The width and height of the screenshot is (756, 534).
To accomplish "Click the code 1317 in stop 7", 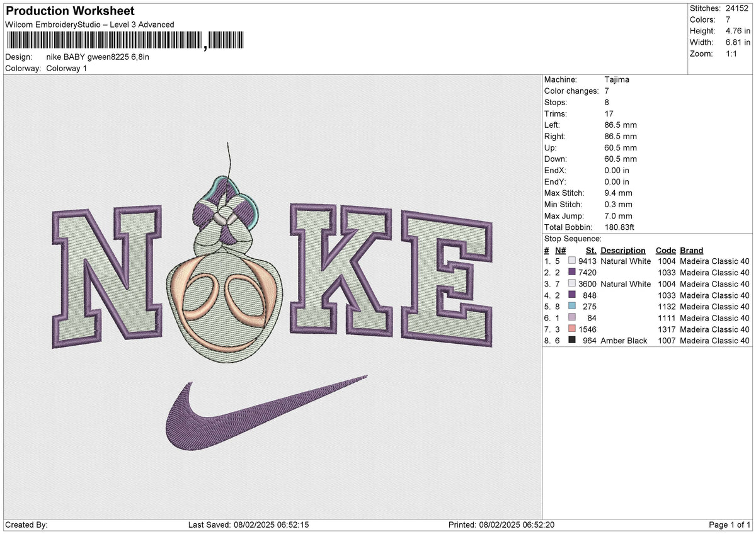I will coord(667,329).
